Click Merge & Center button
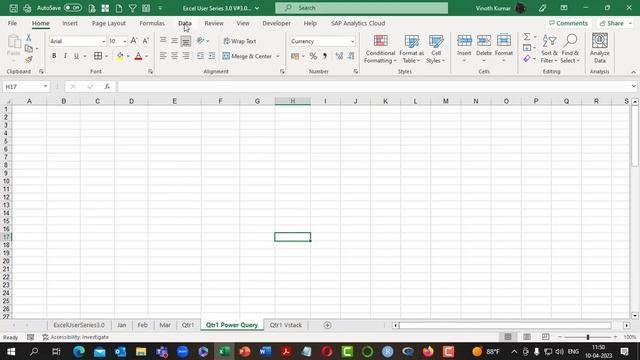The width and height of the screenshot is (640, 360). (247, 56)
